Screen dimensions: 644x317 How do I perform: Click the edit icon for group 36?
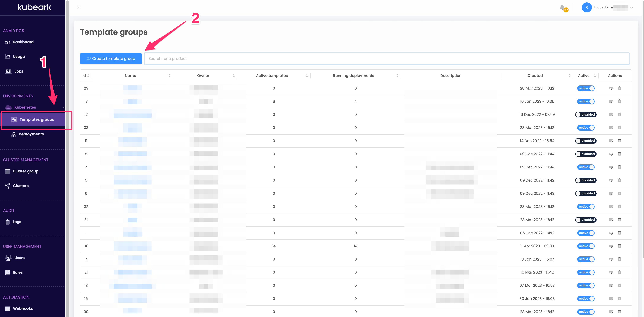pos(611,246)
